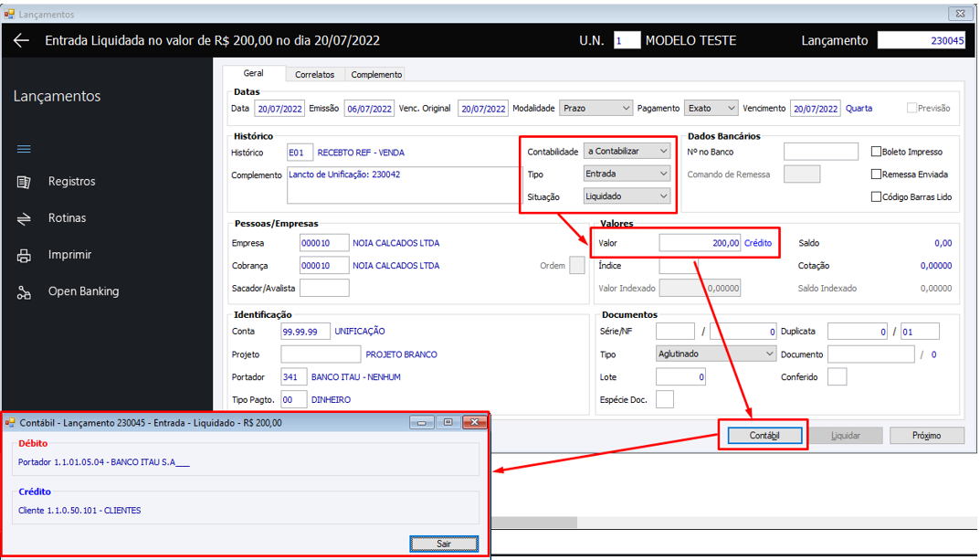Click the 'Crédito' label beside Valor
The image size is (980, 560).
click(757, 243)
